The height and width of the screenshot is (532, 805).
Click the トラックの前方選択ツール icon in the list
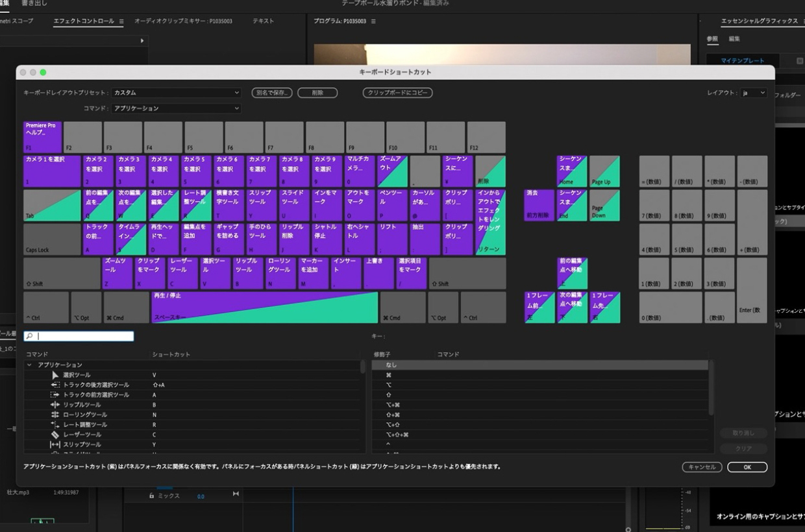55,394
